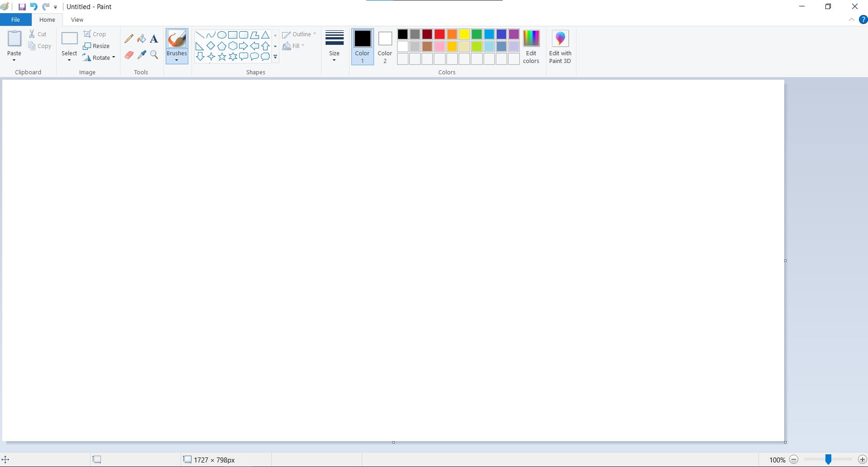The height and width of the screenshot is (467, 868).
Task: Click the zoom in plus button
Action: [x=862, y=459]
